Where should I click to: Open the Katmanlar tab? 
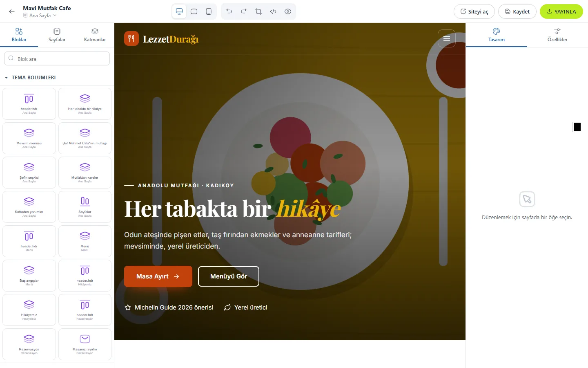pyautogui.click(x=95, y=35)
